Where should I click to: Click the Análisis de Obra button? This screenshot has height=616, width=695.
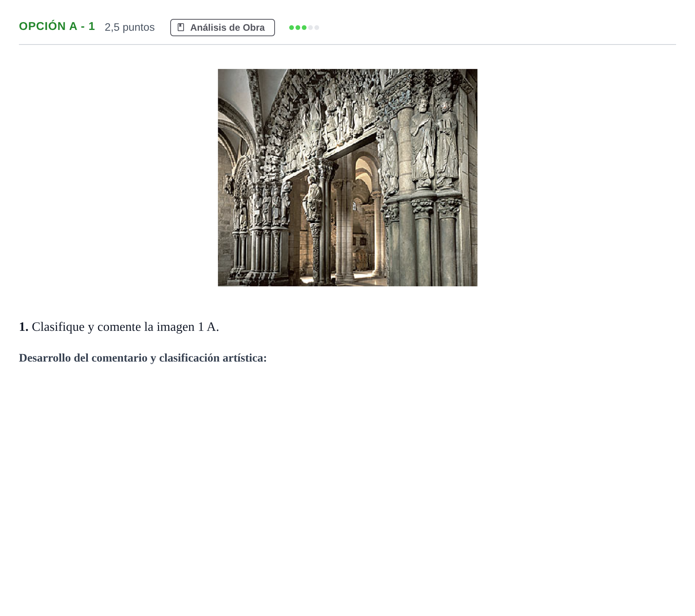[x=222, y=28]
